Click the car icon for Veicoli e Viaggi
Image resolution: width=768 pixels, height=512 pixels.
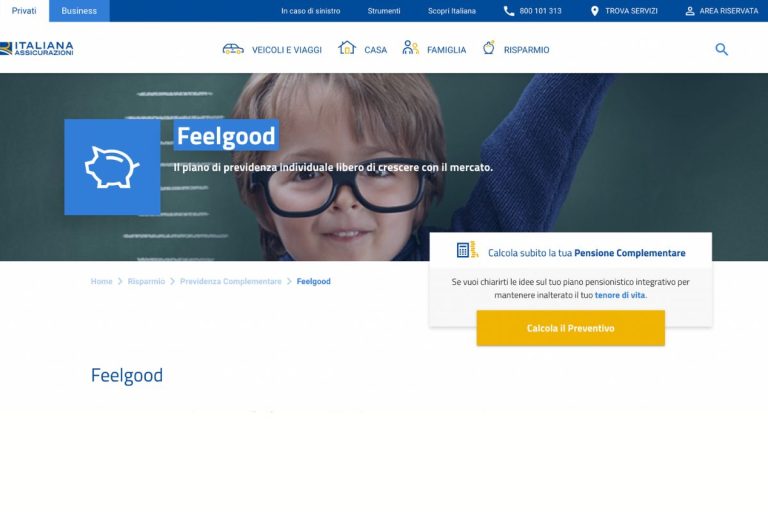233,49
